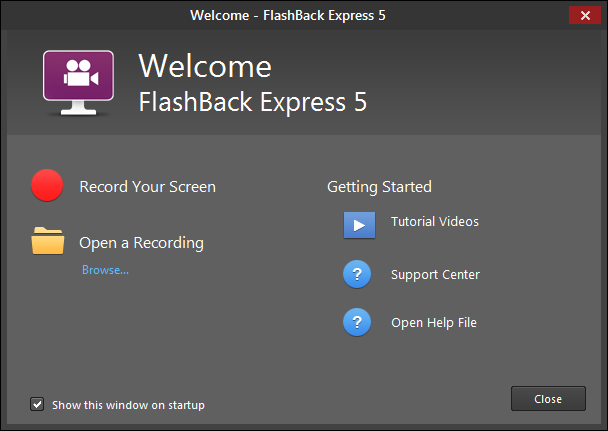The width and height of the screenshot is (608, 431).
Task: Click the Show this window on startup label
Action: click(128, 405)
